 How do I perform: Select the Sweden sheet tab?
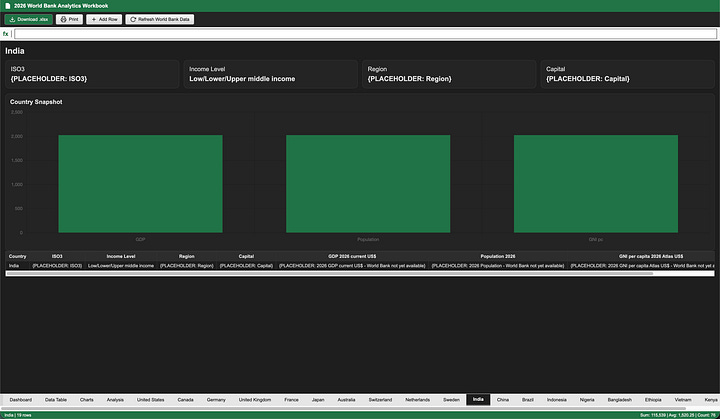point(451,400)
